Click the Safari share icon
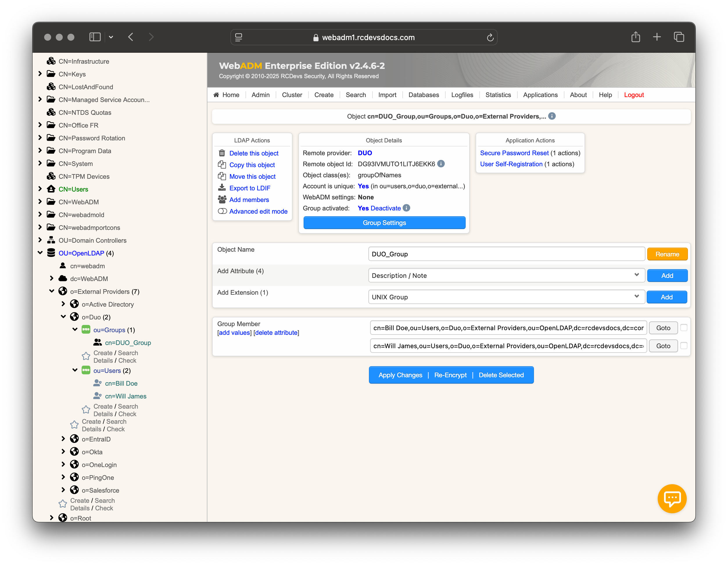The width and height of the screenshot is (728, 565). click(636, 37)
